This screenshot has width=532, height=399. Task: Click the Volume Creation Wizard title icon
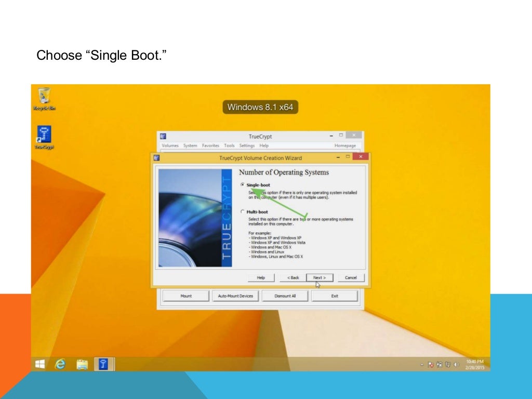[x=156, y=158]
